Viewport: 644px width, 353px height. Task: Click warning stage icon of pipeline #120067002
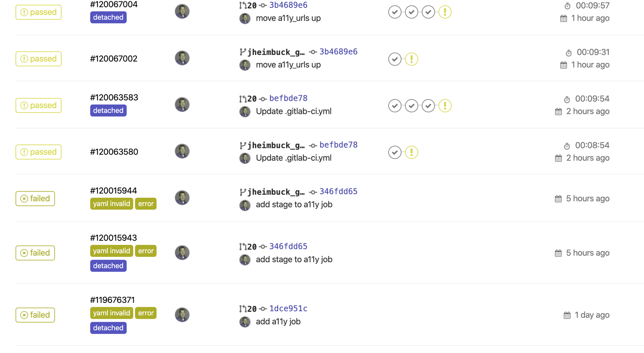point(411,59)
